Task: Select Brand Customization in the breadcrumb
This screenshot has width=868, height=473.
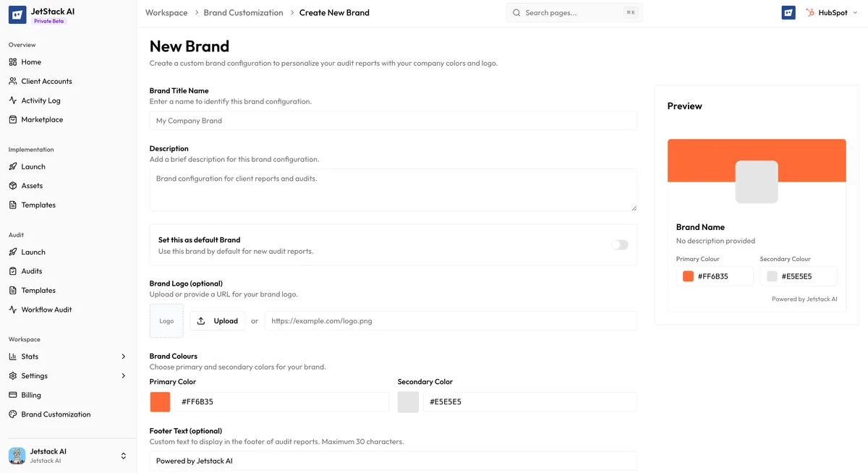Action: [x=242, y=12]
